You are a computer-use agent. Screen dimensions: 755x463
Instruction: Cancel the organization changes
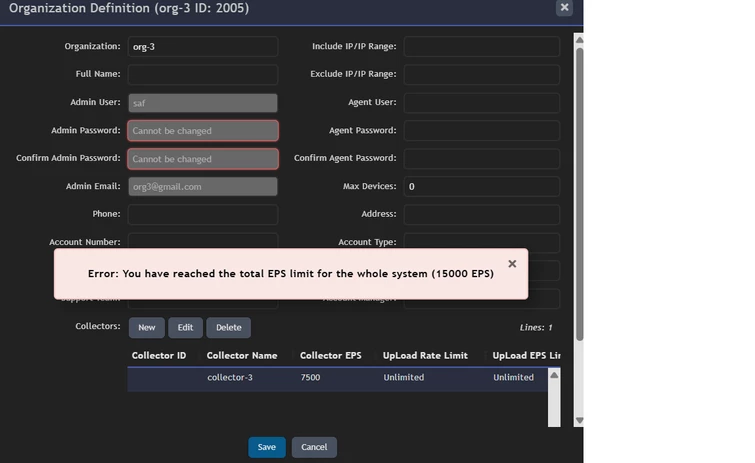click(x=314, y=447)
